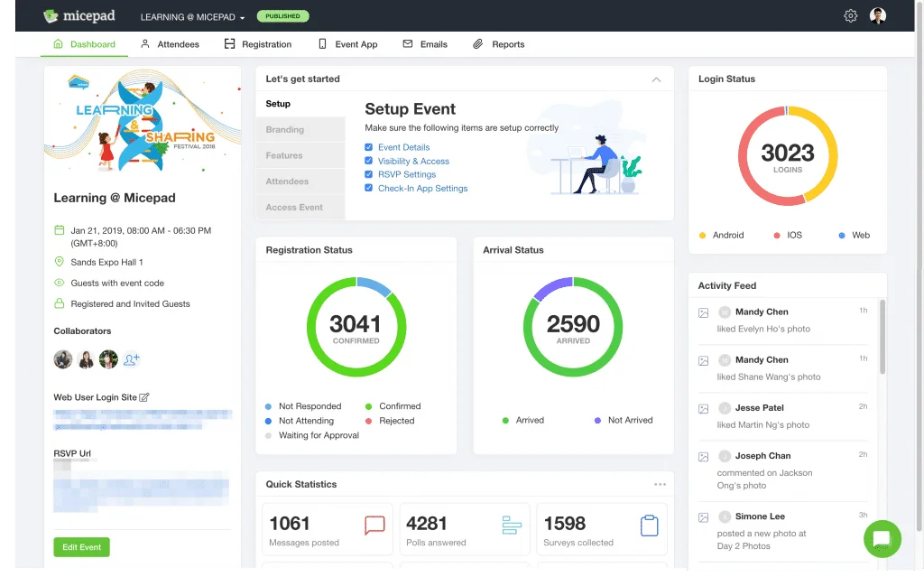Click the Edit Event button

(81, 546)
